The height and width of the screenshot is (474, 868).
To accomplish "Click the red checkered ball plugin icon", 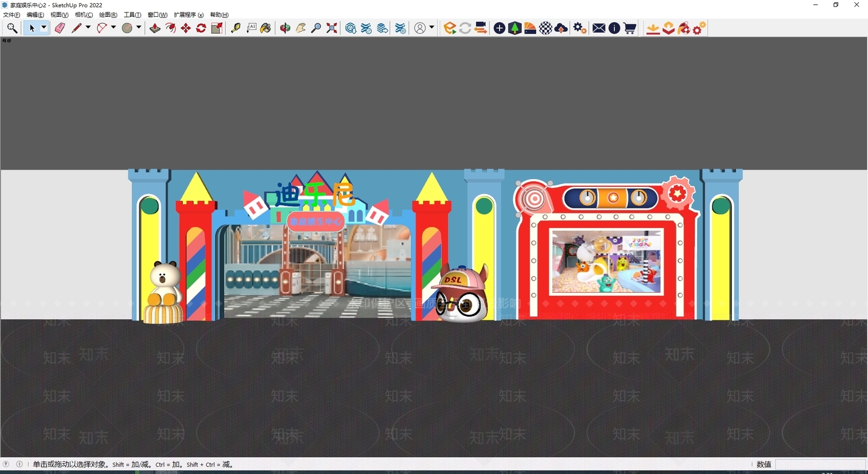I will (684, 28).
